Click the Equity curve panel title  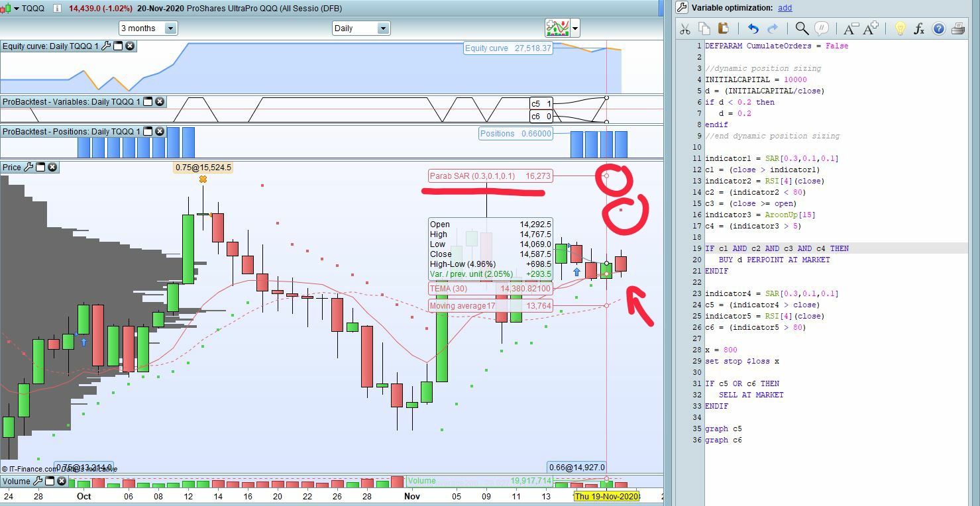(x=50, y=46)
